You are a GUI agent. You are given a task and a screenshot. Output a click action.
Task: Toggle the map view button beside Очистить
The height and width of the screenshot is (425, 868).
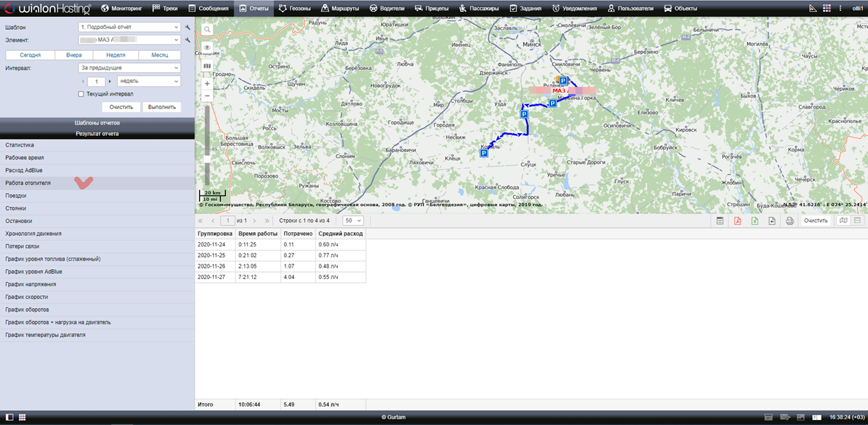(843, 221)
